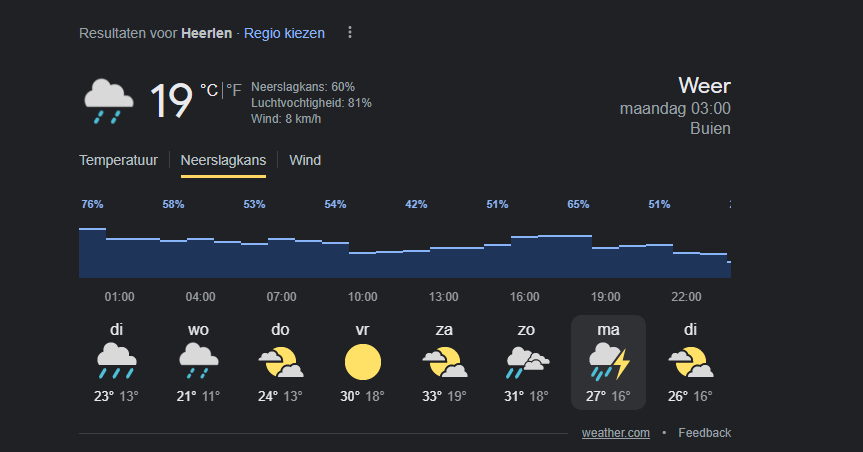Click the 01:00 time label
The image size is (863, 452).
pyautogui.click(x=120, y=297)
